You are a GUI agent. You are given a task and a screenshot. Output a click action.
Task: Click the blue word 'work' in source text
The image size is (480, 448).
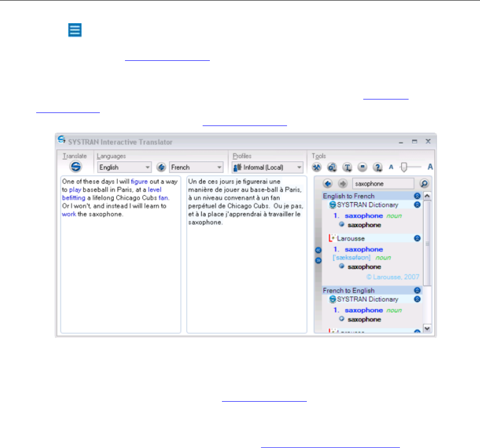(69, 214)
